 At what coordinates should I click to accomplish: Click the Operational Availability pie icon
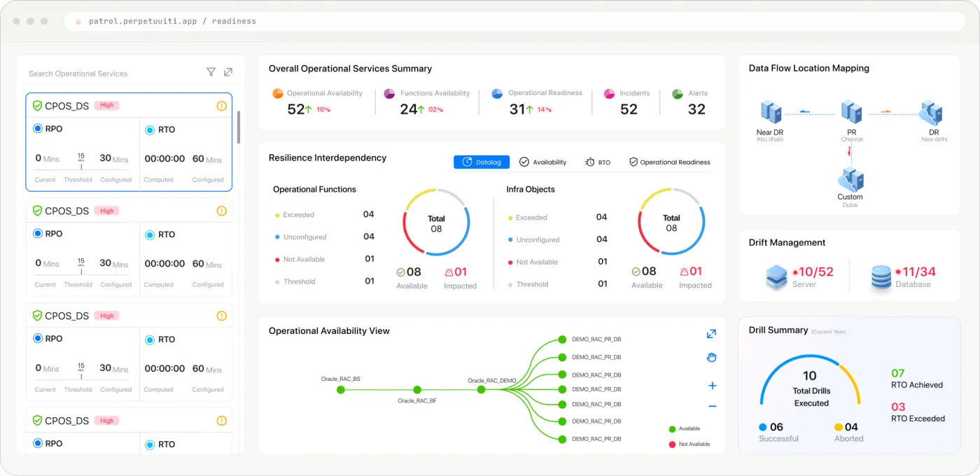278,93
